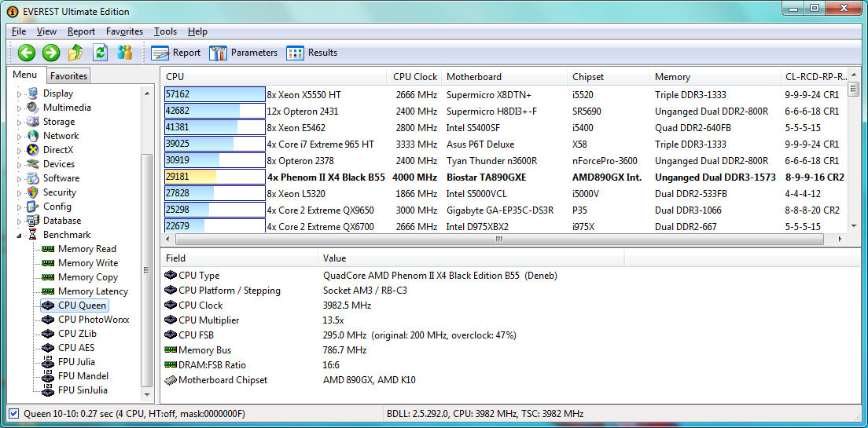Expand the Multimedia tree node

20,108
